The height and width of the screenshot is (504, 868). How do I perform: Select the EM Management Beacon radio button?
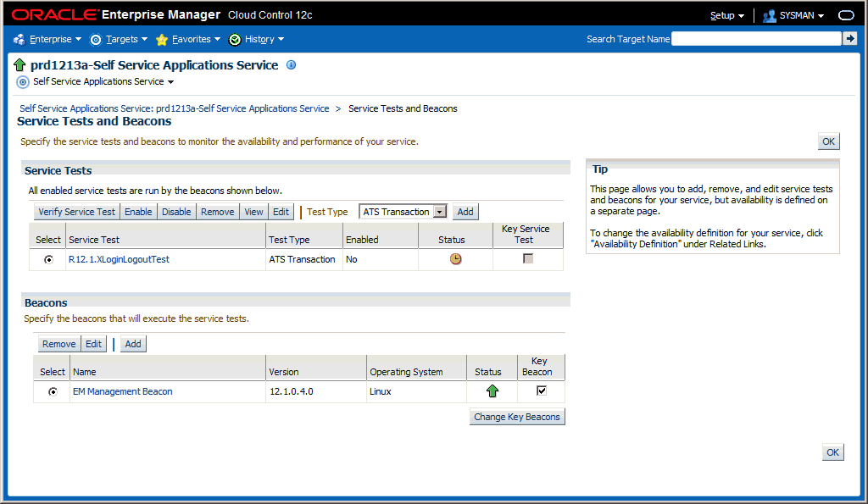(53, 391)
